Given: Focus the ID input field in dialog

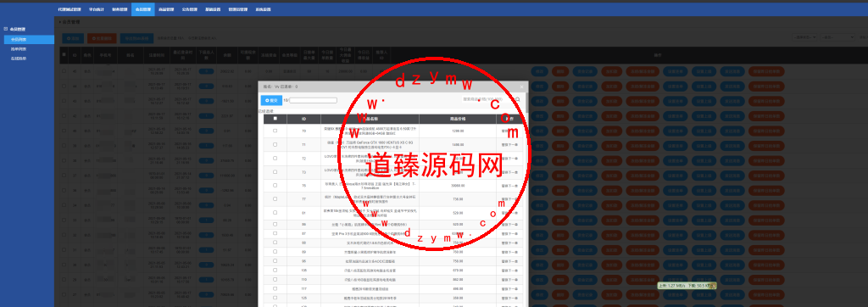Looking at the screenshot, I should [x=313, y=100].
